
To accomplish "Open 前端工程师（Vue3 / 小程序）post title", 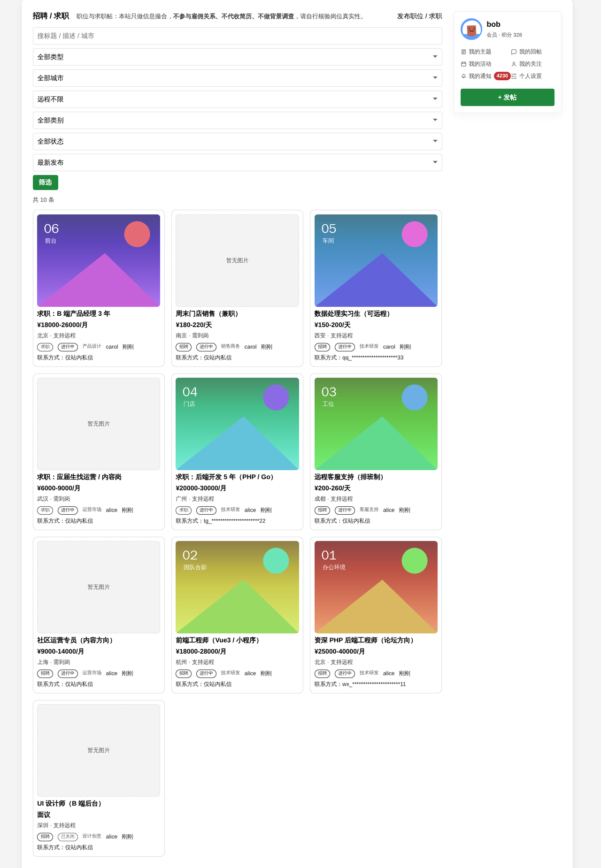I will (219, 640).
